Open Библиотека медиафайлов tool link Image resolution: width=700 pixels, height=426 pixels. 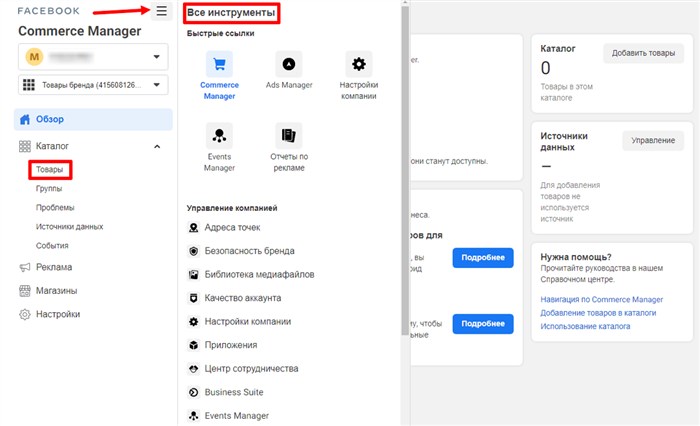coord(259,275)
